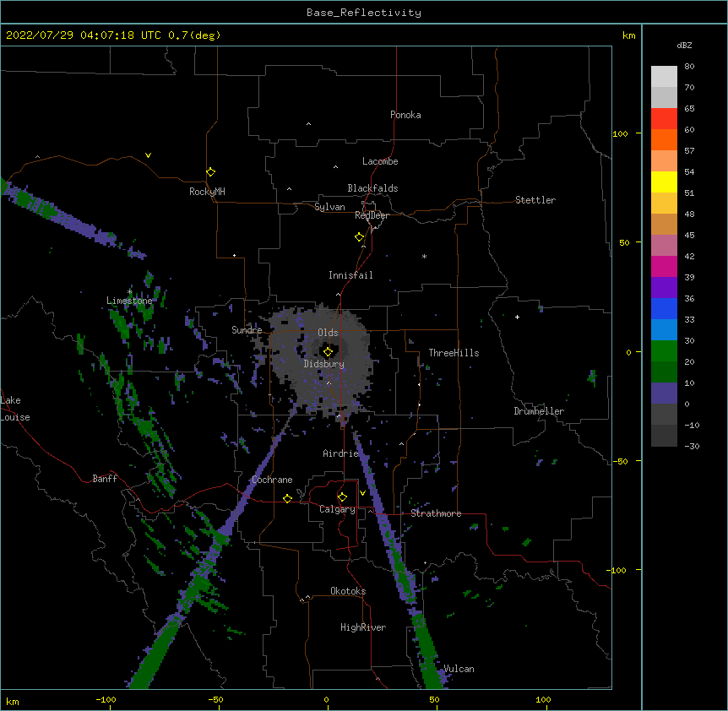This screenshot has height=711, width=728.
Task: Click the Banff label
Action: click(105, 479)
